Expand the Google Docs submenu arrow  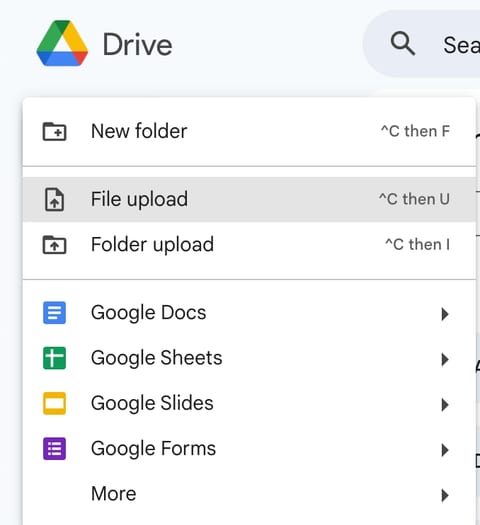click(x=445, y=314)
